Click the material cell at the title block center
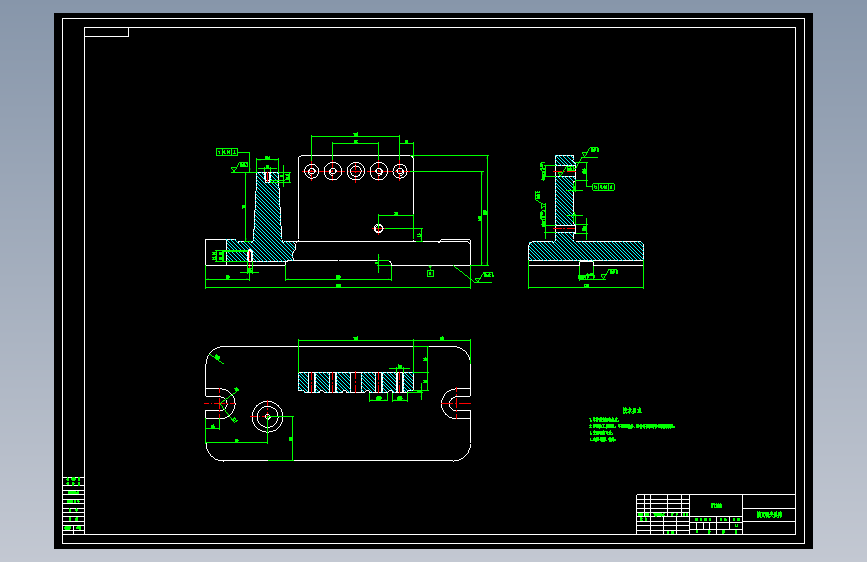This screenshot has height=562, width=867. [x=716, y=505]
